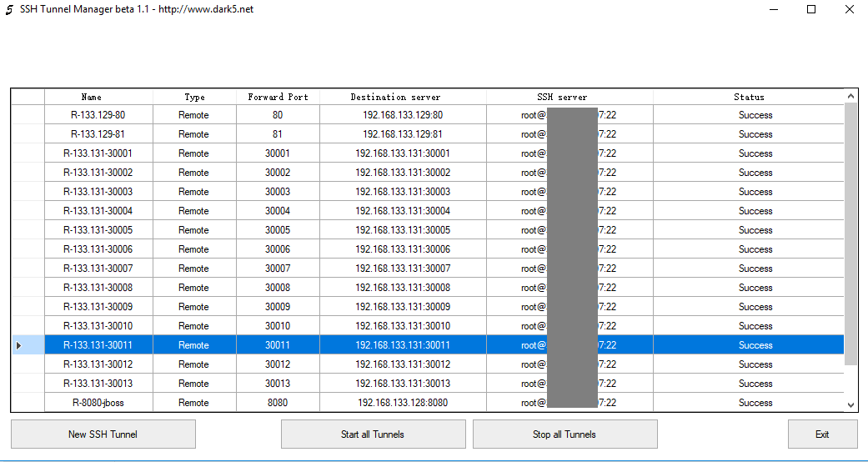Click Remote type in R-133.131-30010 row
The width and height of the screenshot is (868, 462).
(x=193, y=326)
